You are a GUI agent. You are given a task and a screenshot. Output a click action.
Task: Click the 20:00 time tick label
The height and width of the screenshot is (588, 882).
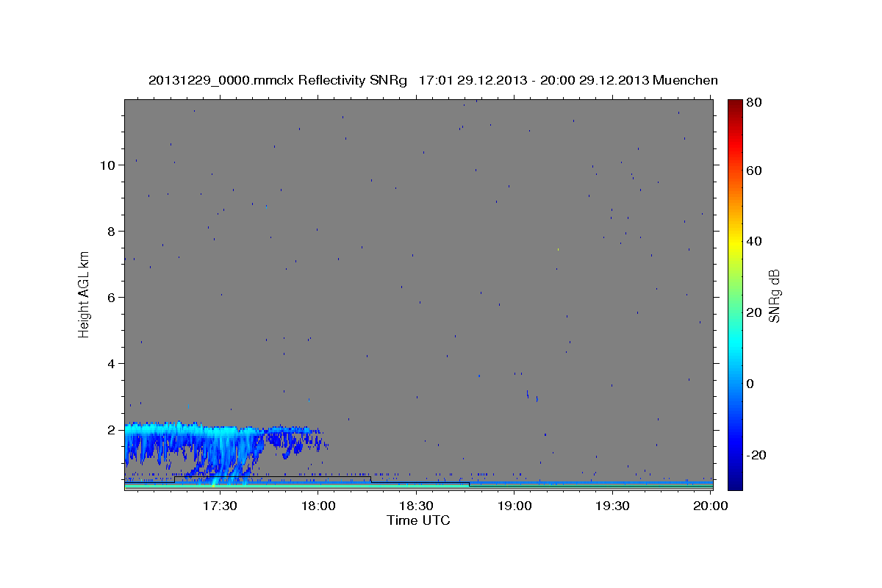pos(711,506)
